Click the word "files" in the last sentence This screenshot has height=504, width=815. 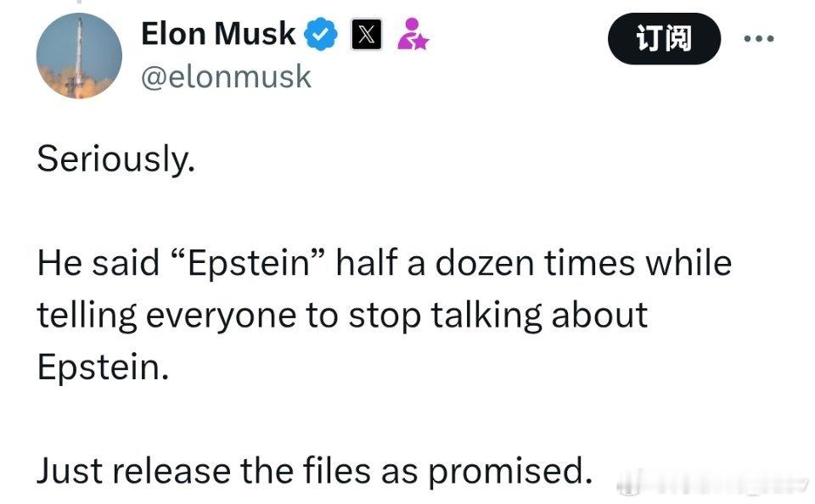point(337,470)
